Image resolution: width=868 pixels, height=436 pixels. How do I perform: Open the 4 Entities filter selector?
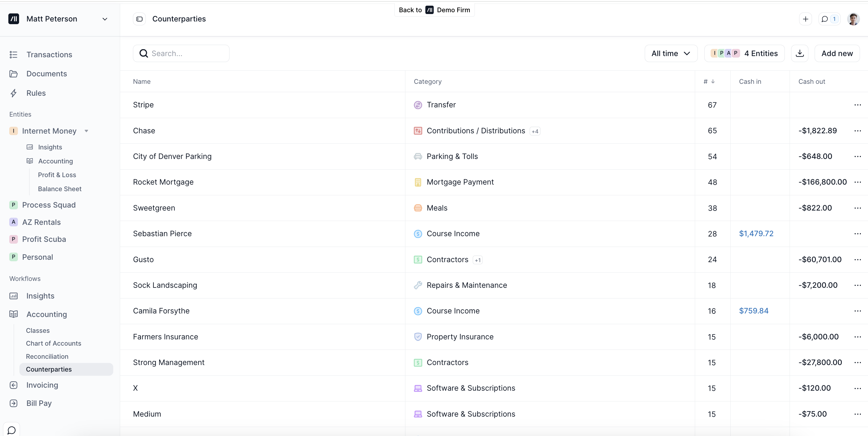(x=744, y=53)
